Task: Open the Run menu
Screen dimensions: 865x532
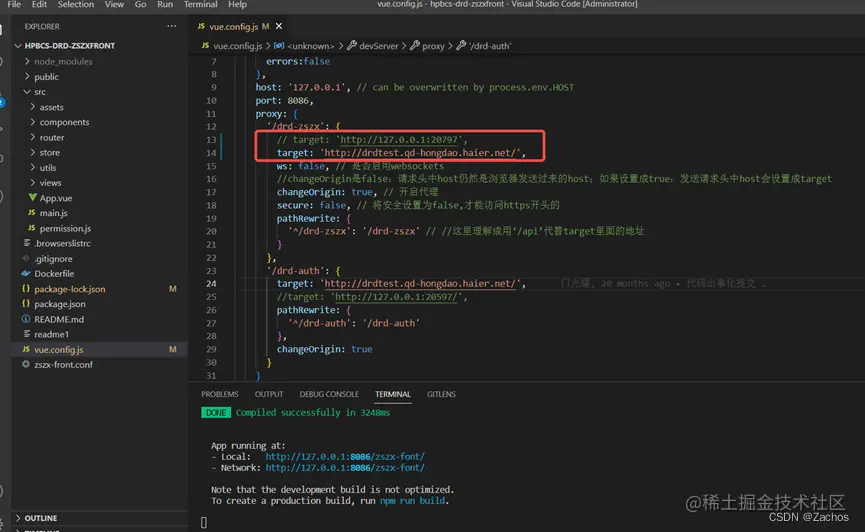Action: pos(165,4)
